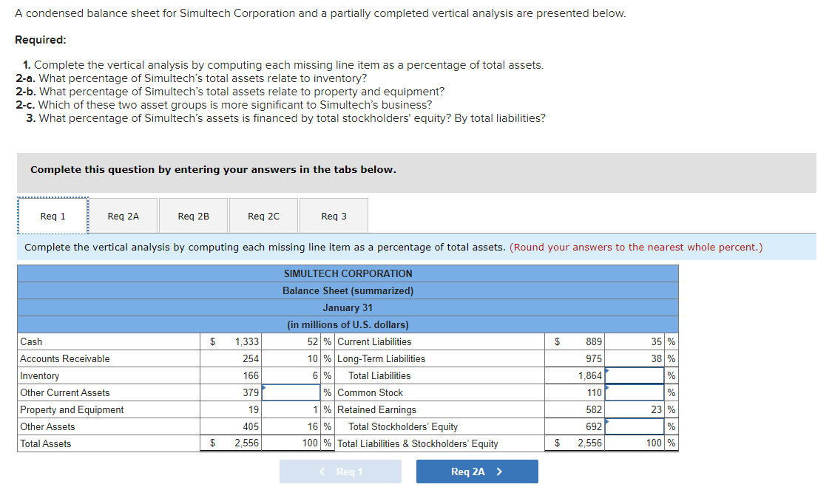Click the SIMULTECH CORPORATION table header
This screenshot has height=504, width=832.
pyautogui.click(x=347, y=273)
